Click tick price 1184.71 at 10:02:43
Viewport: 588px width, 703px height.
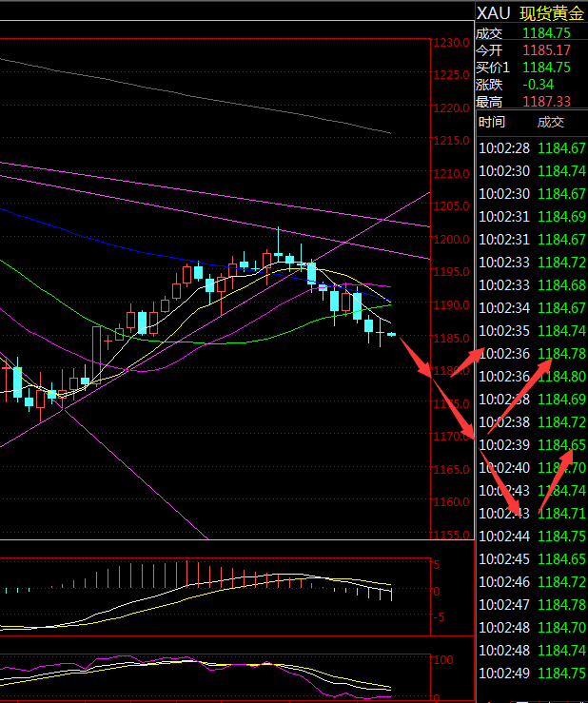[561, 514]
